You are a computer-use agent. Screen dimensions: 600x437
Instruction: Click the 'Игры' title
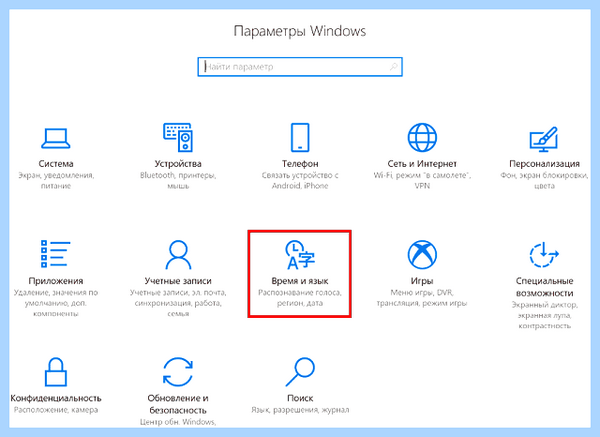pyautogui.click(x=422, y=281)
